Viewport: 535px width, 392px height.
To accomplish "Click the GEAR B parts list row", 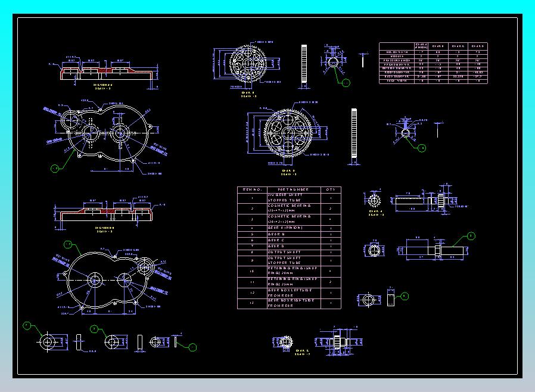I will pos(289,234).
